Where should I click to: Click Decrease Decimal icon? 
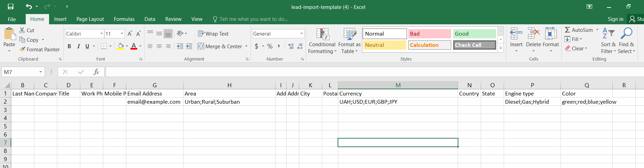tap(300, 46)
